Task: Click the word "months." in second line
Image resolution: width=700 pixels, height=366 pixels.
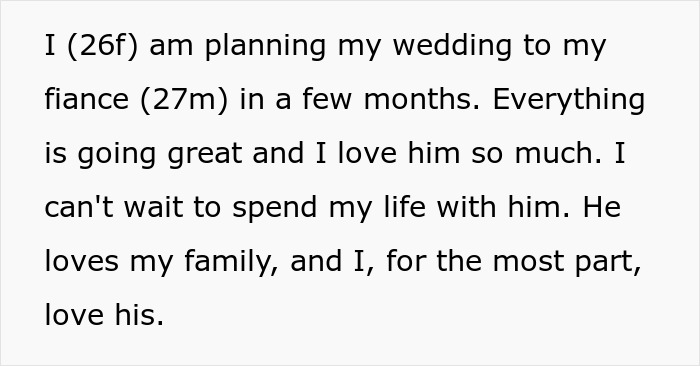Action: point(421,98)
